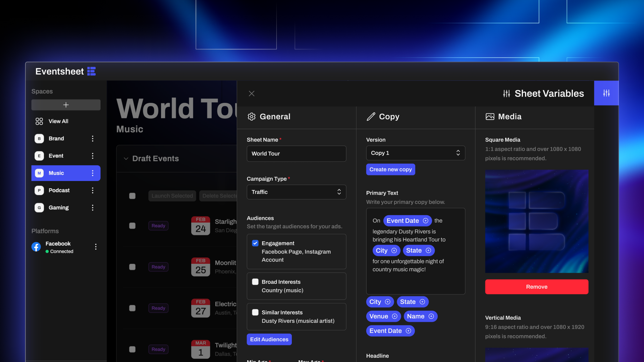
Task: Insert the Name variable chip
Action: click(x=421, y=316)
